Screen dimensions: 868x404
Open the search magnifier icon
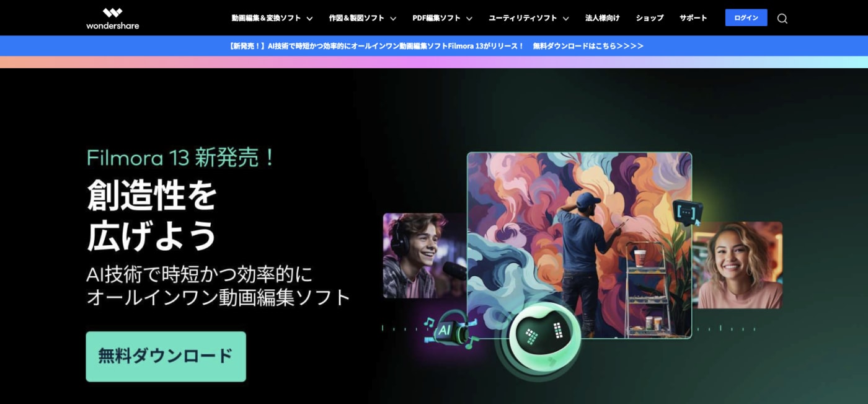(x=782, y=18)
